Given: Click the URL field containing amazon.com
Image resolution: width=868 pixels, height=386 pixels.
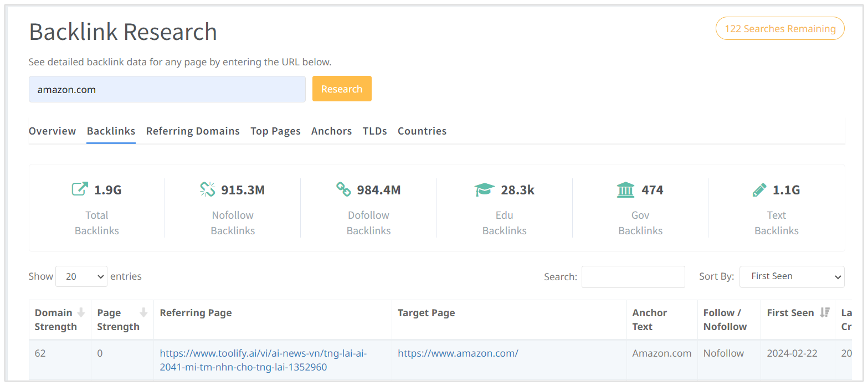Looking at the screenshot, I should [x=167, y=89].
